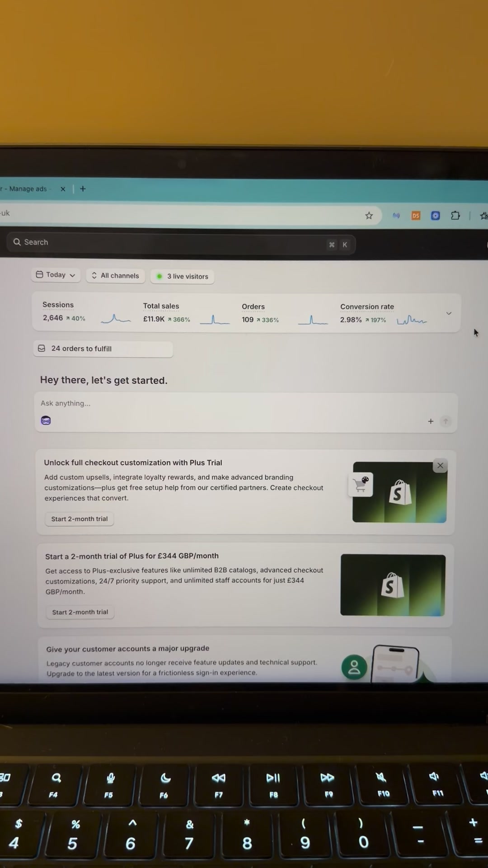488x868 pixels.
Task: Click the Sidekick glasses icon
Action: (x=46, y=420)
